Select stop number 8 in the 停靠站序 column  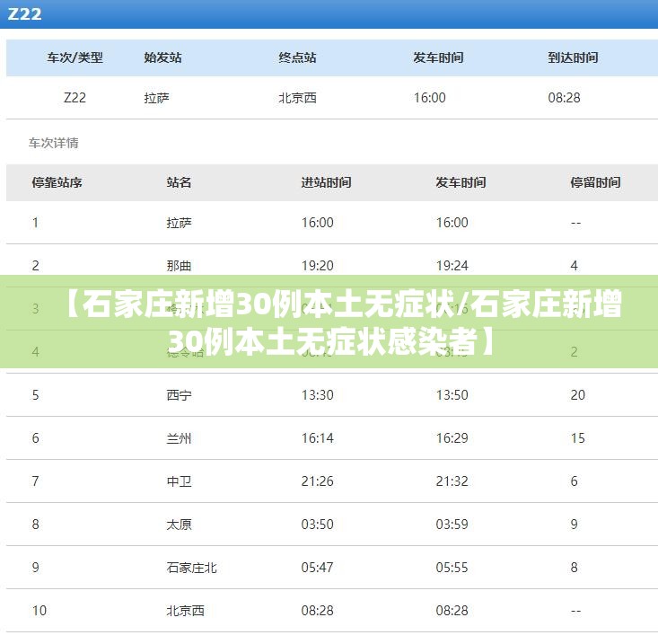[x=36, y=525]
